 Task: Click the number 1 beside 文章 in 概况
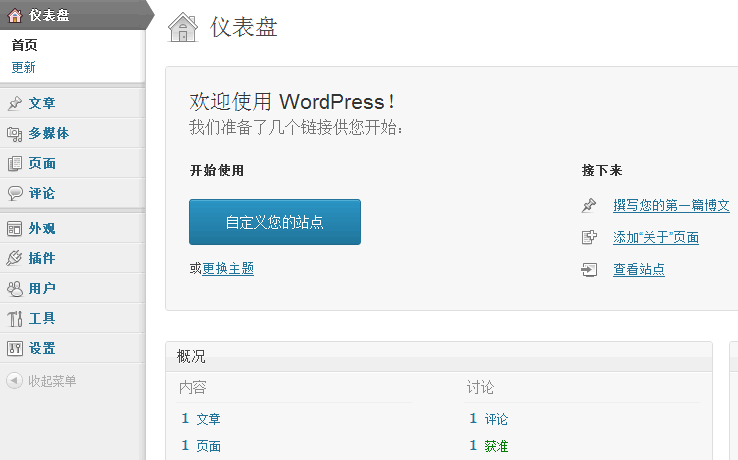pos(185,418)
